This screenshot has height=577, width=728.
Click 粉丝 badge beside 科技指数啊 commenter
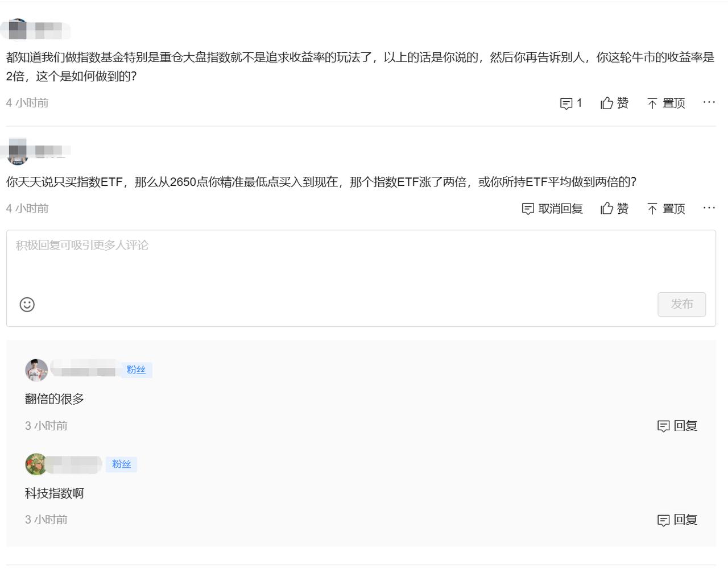pyautogui.click(x=121, y=464)
